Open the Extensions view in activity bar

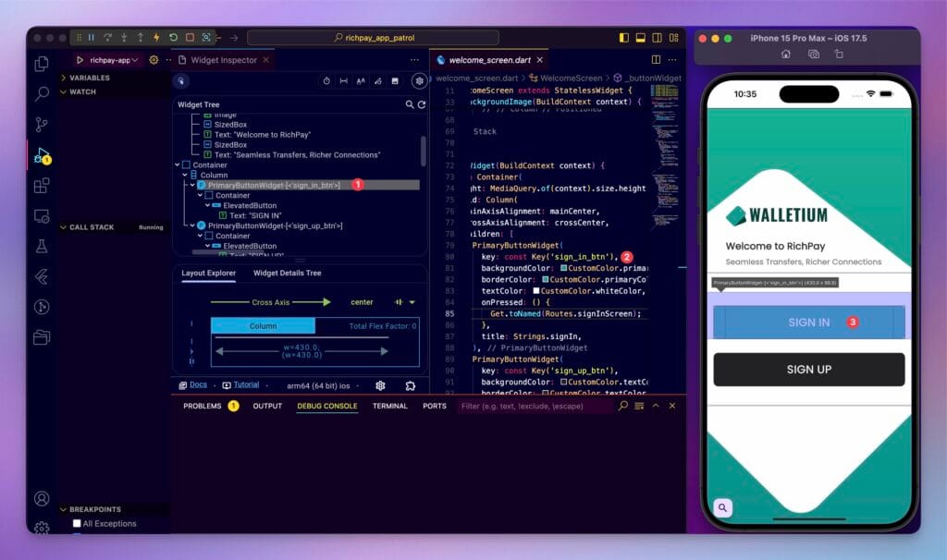point(42,186)
